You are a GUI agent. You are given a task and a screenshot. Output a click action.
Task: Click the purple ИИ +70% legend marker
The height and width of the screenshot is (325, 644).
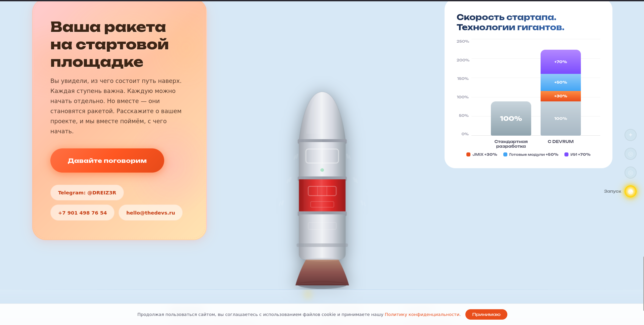(x=566, y=154)
